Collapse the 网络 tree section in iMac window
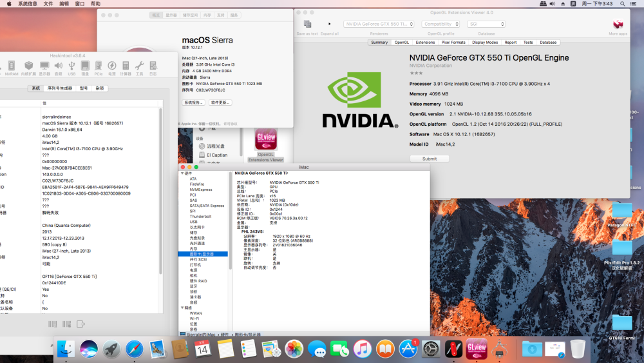The image size is (644, 363). (182, 308)
